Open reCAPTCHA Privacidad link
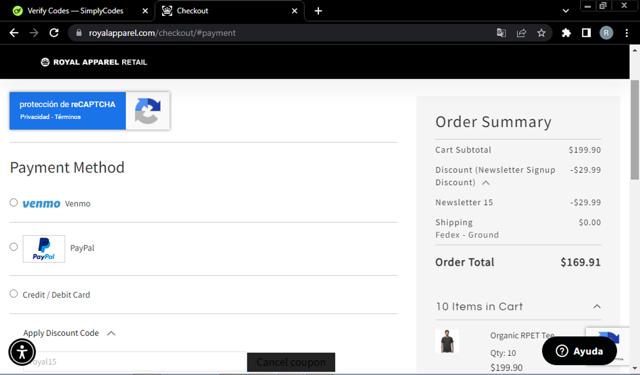640x375 pixels. tap(34, 117)
